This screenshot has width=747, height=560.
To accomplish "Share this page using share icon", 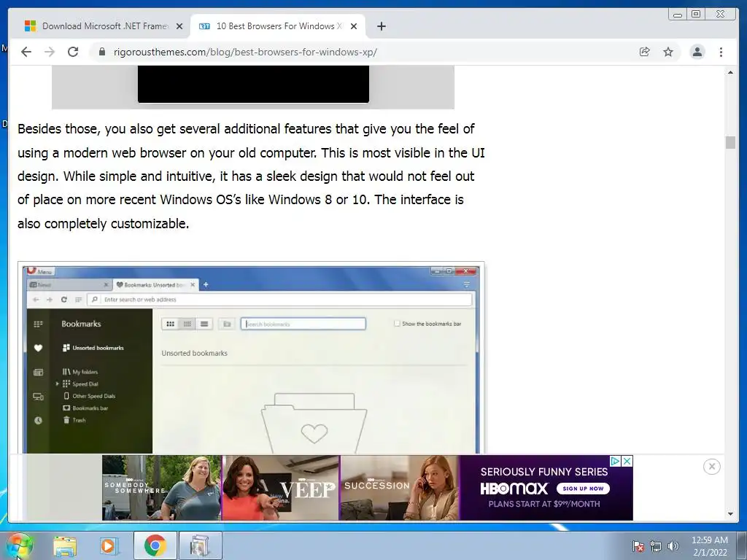I will click(645, 52).
